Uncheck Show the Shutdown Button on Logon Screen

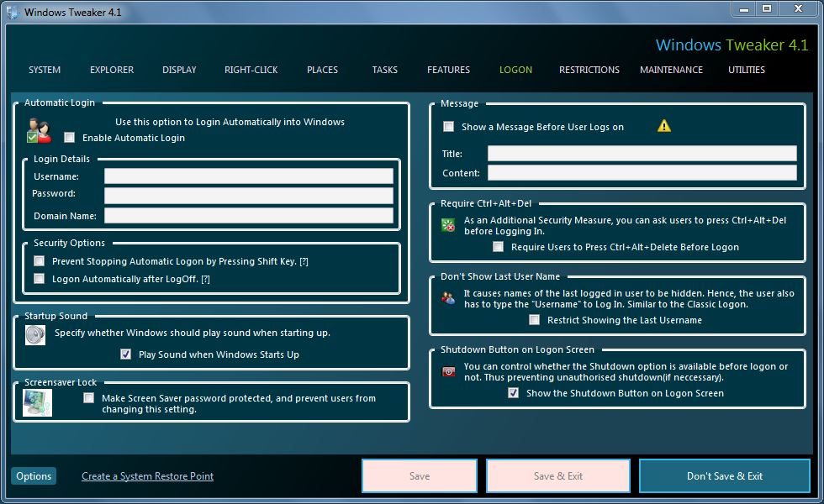click(x=514, y=393)
